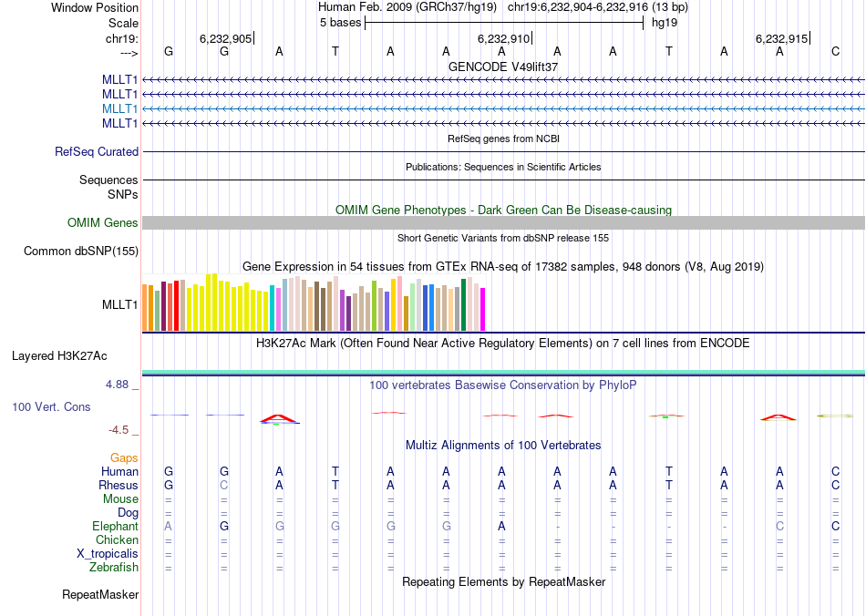Click the Layered H3K27Ac label
Screen dimensions: 866x616
(59, 356)
